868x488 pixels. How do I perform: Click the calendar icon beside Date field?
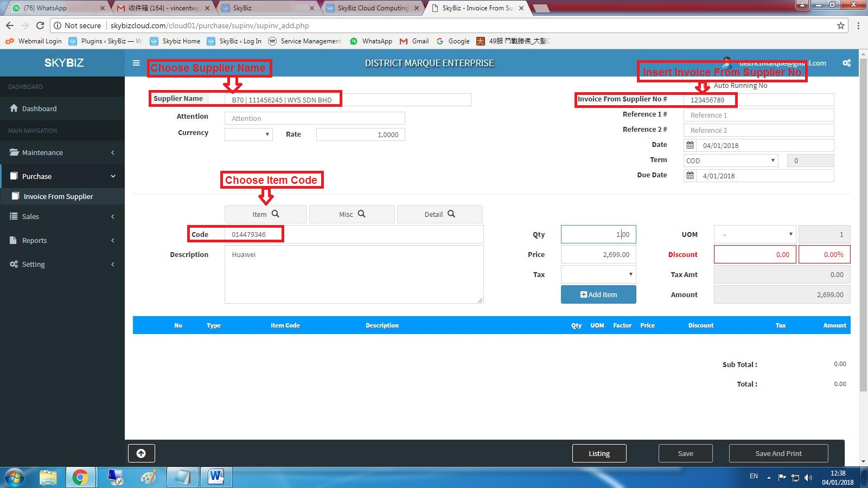click(690, 145)
